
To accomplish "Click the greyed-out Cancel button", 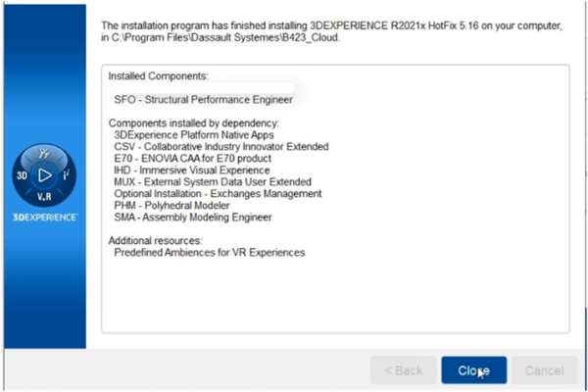I will coord(544,370).
